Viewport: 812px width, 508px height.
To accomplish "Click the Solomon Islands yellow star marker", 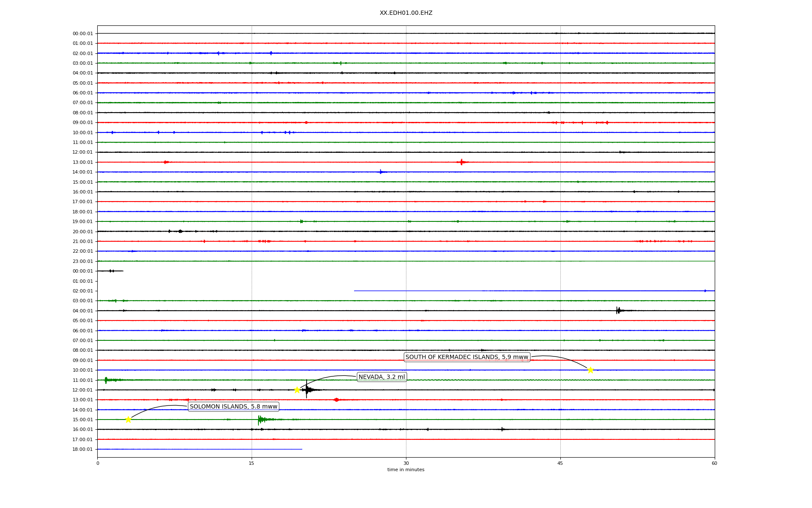I will [x=128, y=420].
